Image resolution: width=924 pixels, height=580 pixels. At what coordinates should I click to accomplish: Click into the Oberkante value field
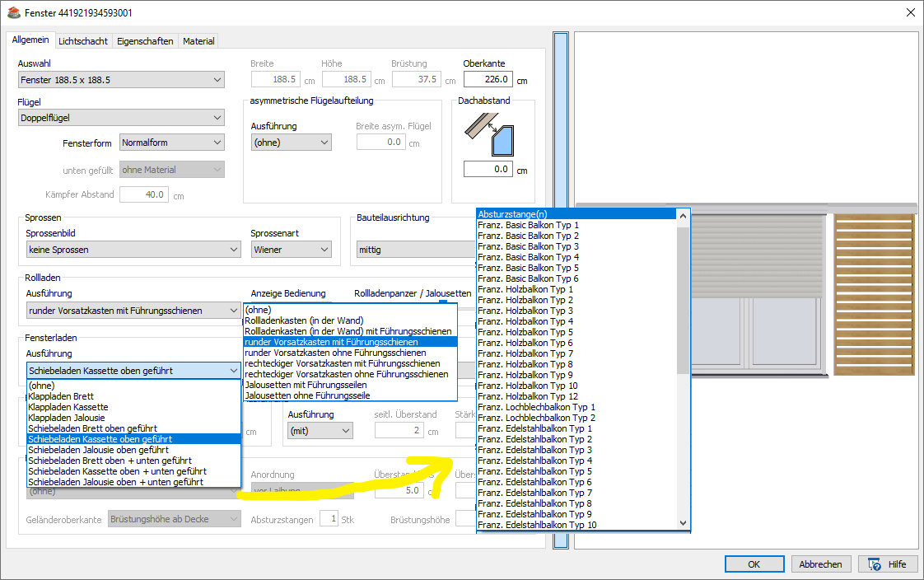[x=488, y=80]
